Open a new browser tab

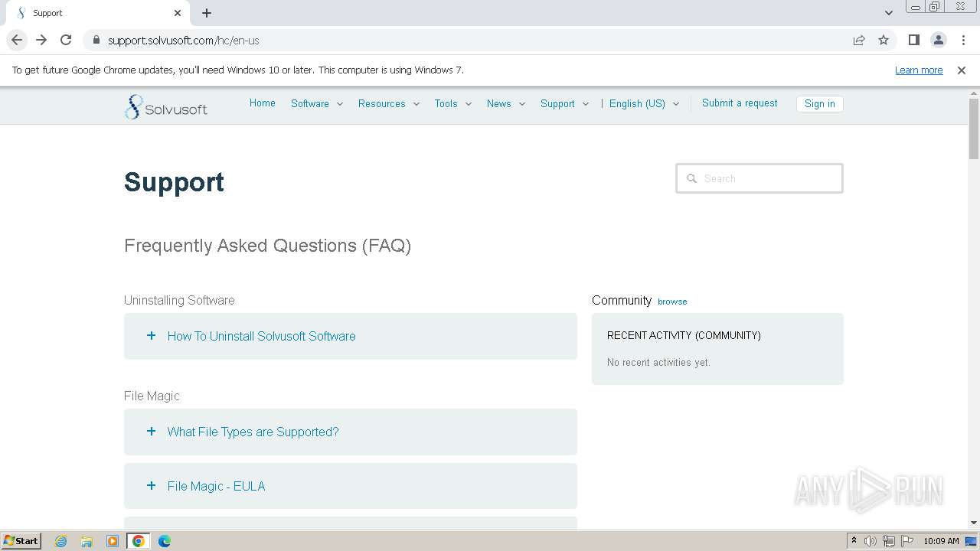[x=207, y=13]
